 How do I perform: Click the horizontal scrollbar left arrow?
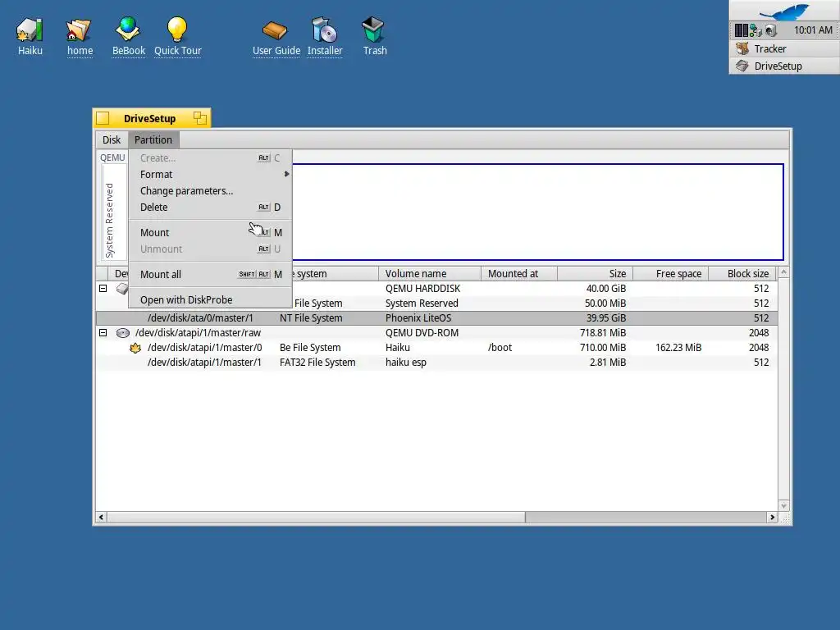[101, 518]
